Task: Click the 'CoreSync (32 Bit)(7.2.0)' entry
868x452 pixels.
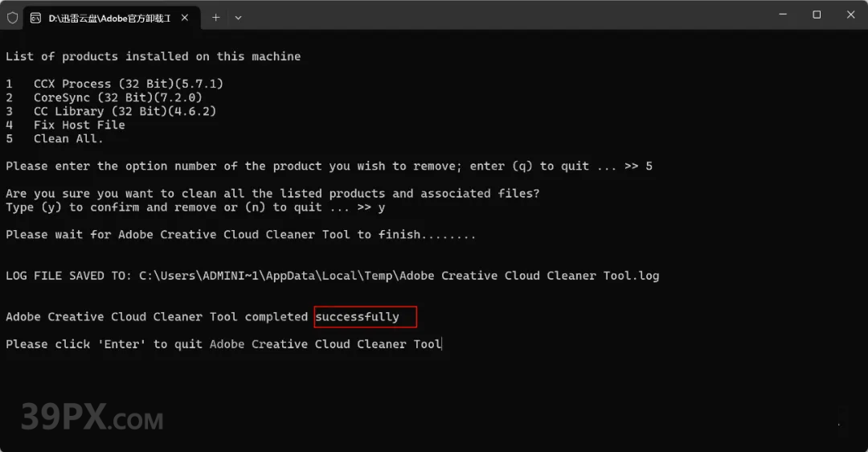Action: (x=118, y=97)
